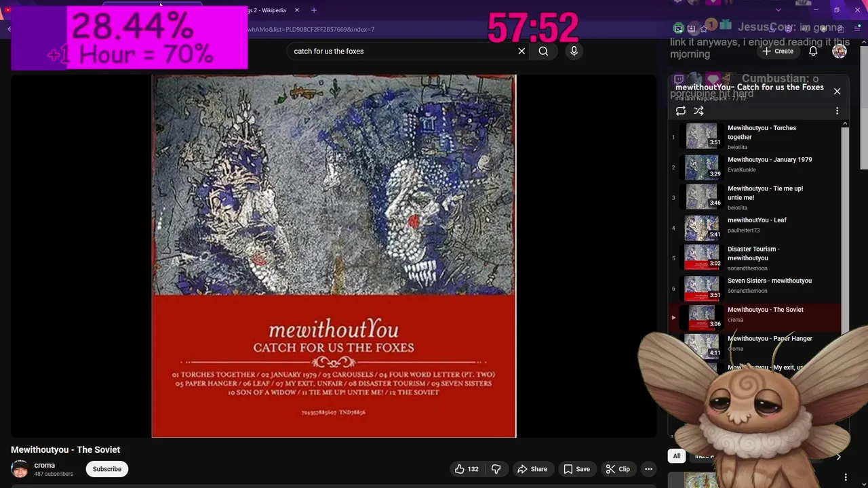The width and height of the screenshot is (868, 488).
Task: Subscribe to croma channel
Action: (107, 469)
